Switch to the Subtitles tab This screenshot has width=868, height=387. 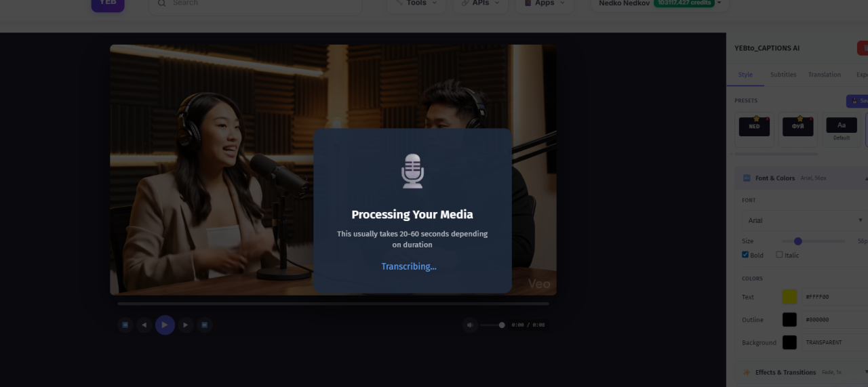(783, 75)
